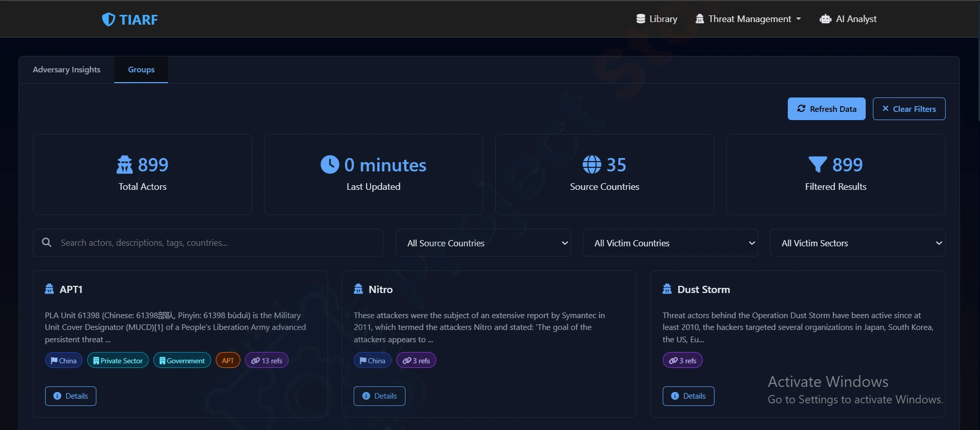This screenshot has height=430, width=980.
Task: Click the refresh arrows icon in Refresh Data
Action: coord(801,108)
